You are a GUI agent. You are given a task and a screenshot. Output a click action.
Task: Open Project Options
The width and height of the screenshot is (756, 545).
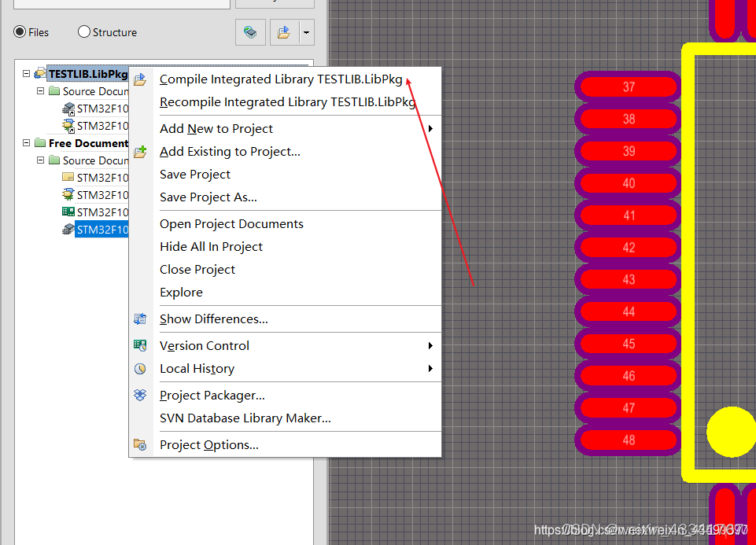click(286, 445)
